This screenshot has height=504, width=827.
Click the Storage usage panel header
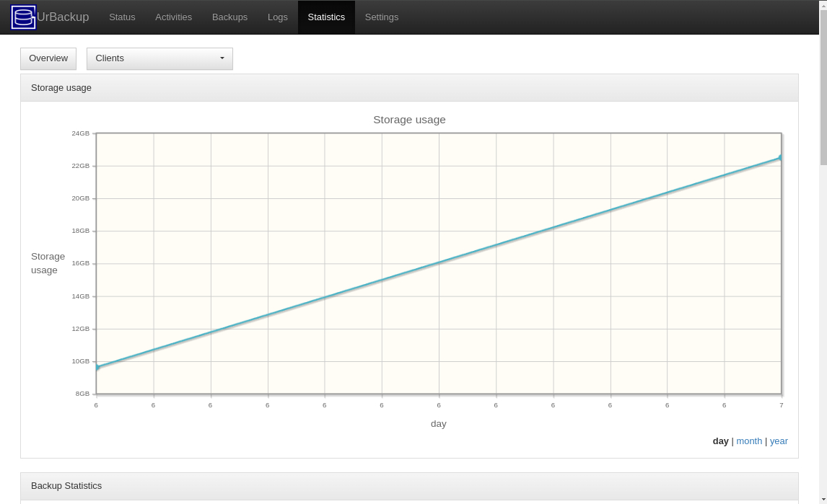tap(409, 88)
